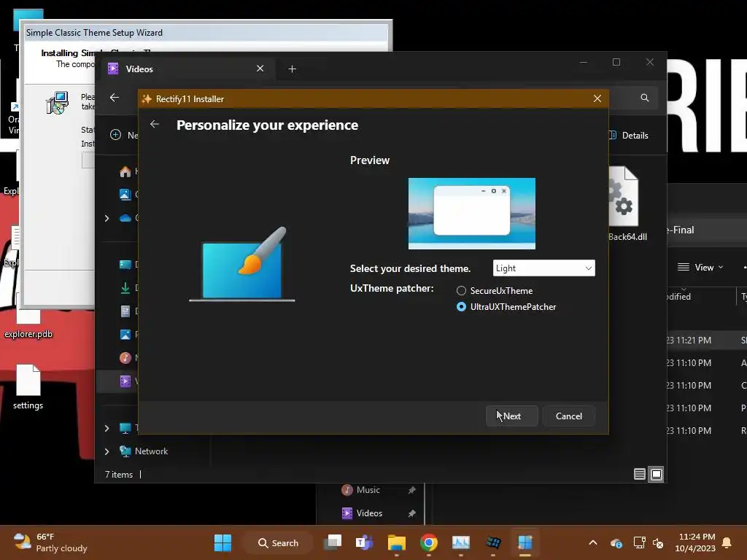Image resolution: width=747 pixels, height=560 pixels.
Task: Expand the Network node in sidebar
Action: (x=107, y=451)
